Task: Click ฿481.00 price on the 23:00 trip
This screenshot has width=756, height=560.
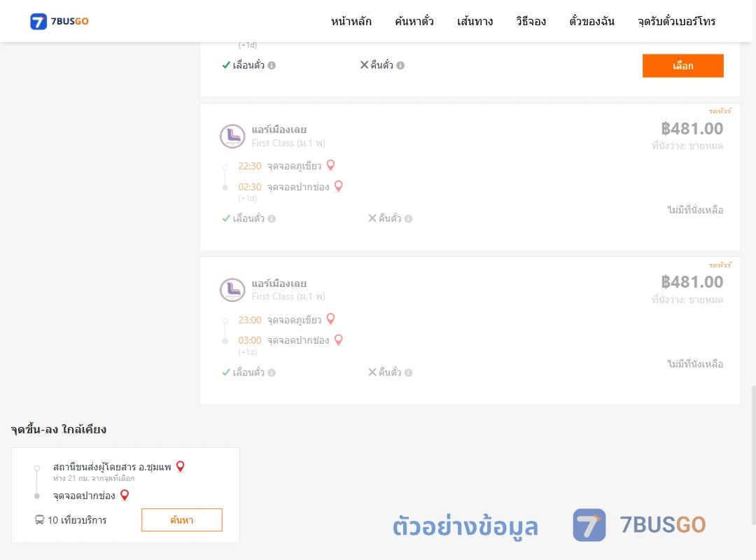Action: pos(692,282)
